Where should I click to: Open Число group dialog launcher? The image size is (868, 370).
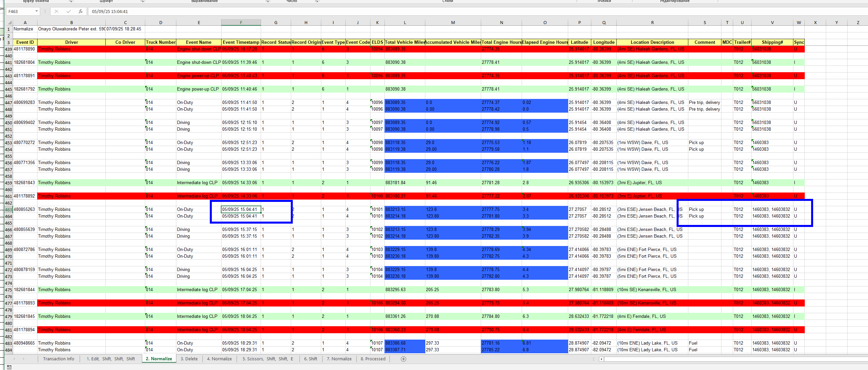click(317, 1)
